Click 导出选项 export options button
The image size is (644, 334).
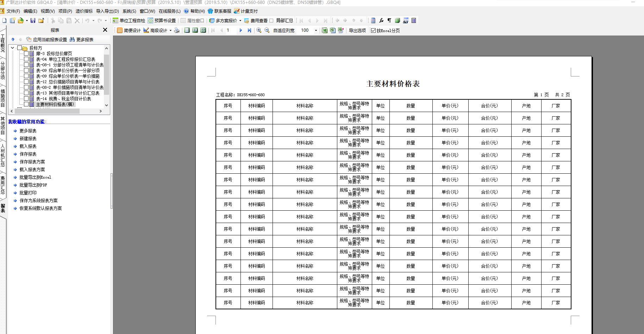click(x=357, y=30)
